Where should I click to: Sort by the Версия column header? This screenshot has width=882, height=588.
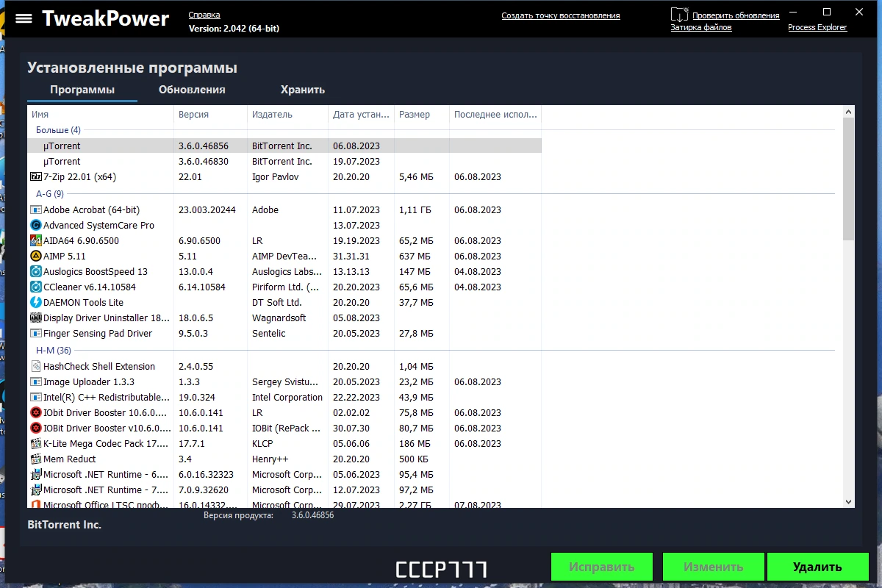pos(211,115)
